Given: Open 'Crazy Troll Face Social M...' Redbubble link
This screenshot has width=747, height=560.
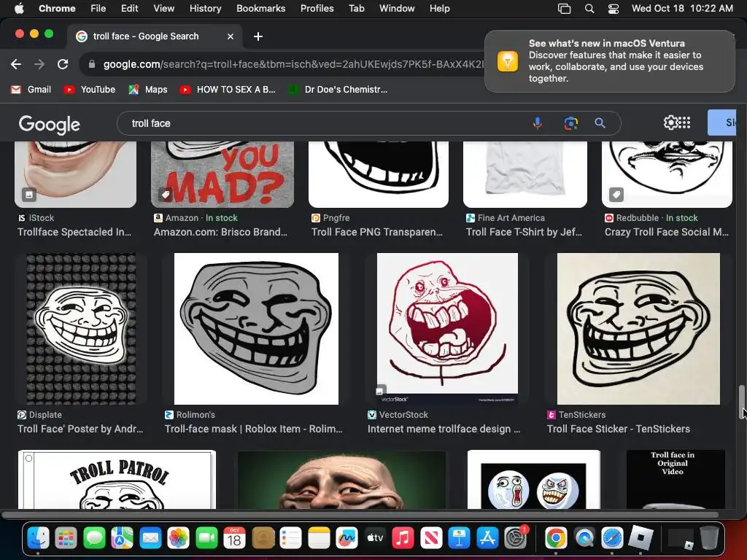Looking at the screenshot, I should tap(667, 232).
